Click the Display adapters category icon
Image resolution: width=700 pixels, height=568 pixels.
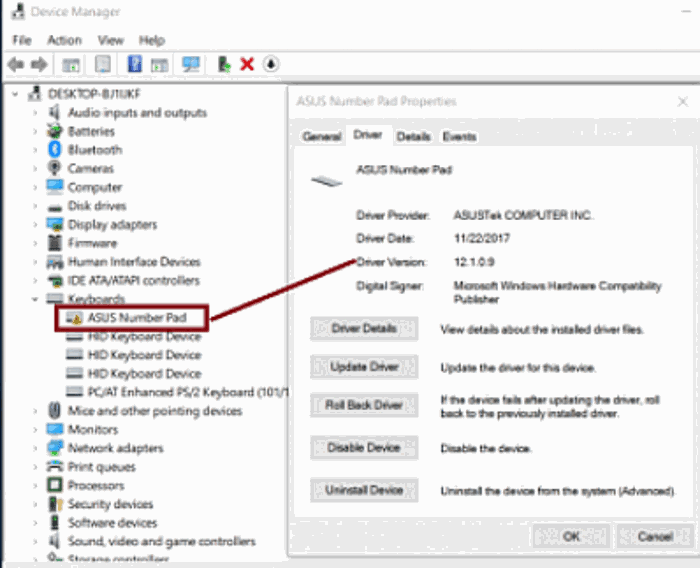point(54,224)
